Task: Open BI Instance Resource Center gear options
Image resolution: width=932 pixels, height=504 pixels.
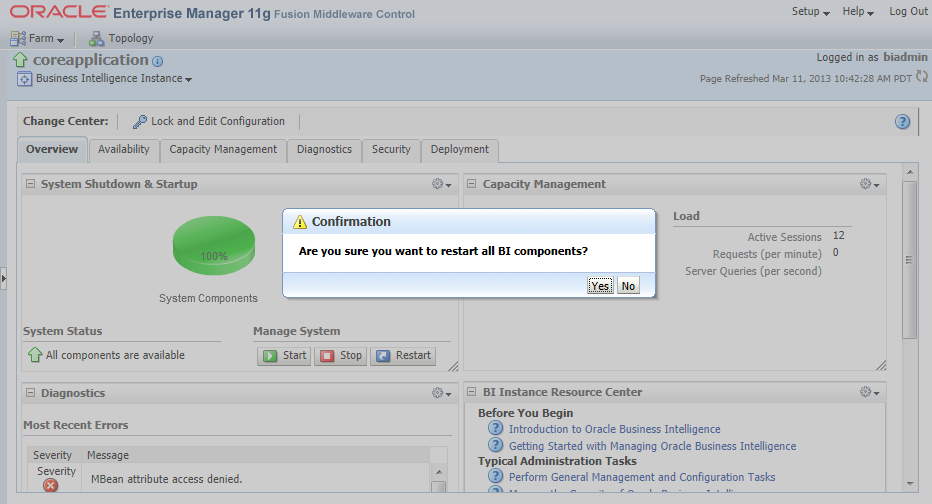Action: [x=870, y=392]
